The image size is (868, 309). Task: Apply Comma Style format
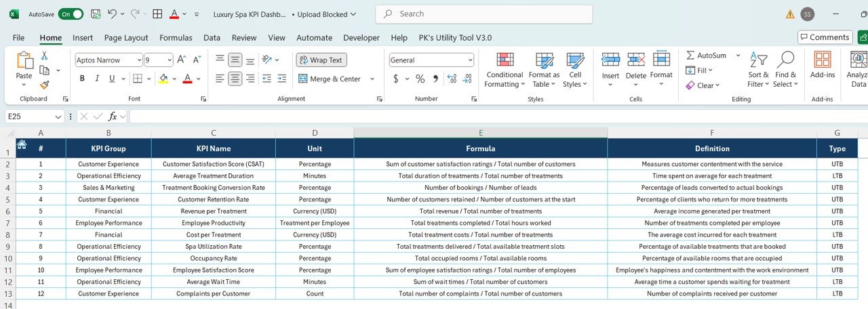click(435, 79)
